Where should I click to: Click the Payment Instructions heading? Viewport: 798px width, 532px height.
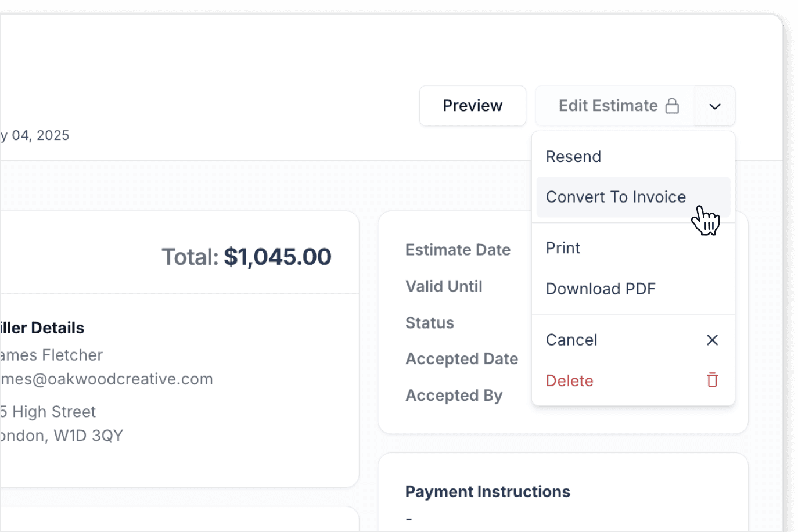488,491
